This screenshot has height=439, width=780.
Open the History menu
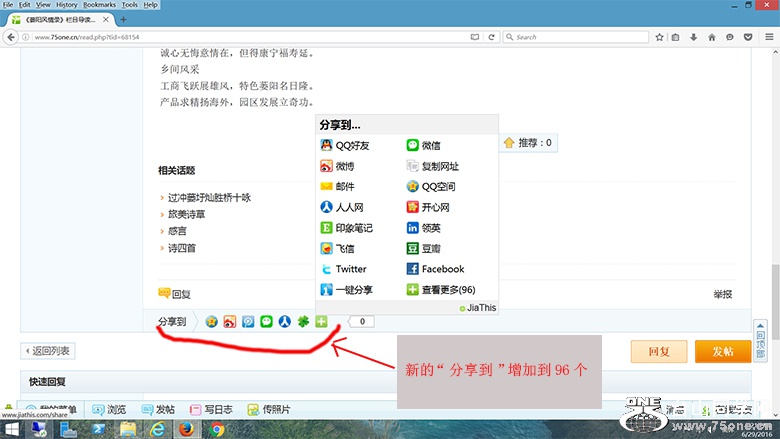66,5
